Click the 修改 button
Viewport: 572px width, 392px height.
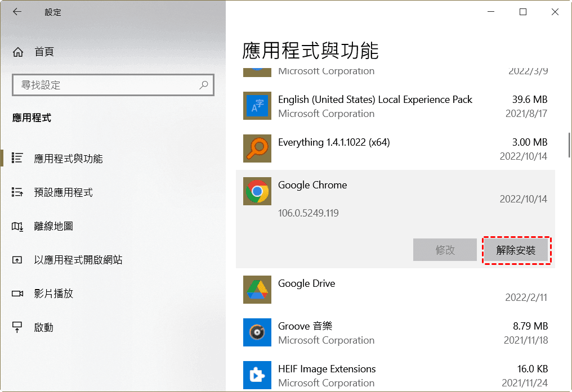pyautogui.click(x=445, y=250)
